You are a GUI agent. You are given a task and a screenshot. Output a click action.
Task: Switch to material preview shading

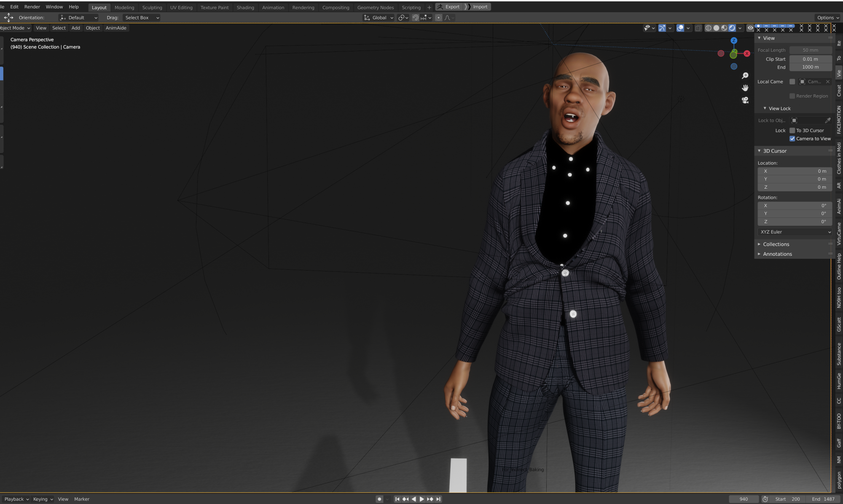click(x=724, y=28)
